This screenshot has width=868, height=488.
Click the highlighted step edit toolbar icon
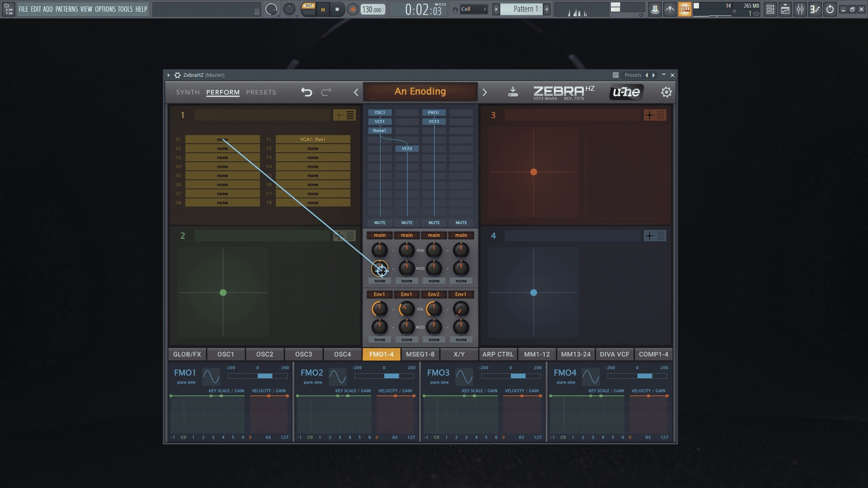(x=684, y=9)
